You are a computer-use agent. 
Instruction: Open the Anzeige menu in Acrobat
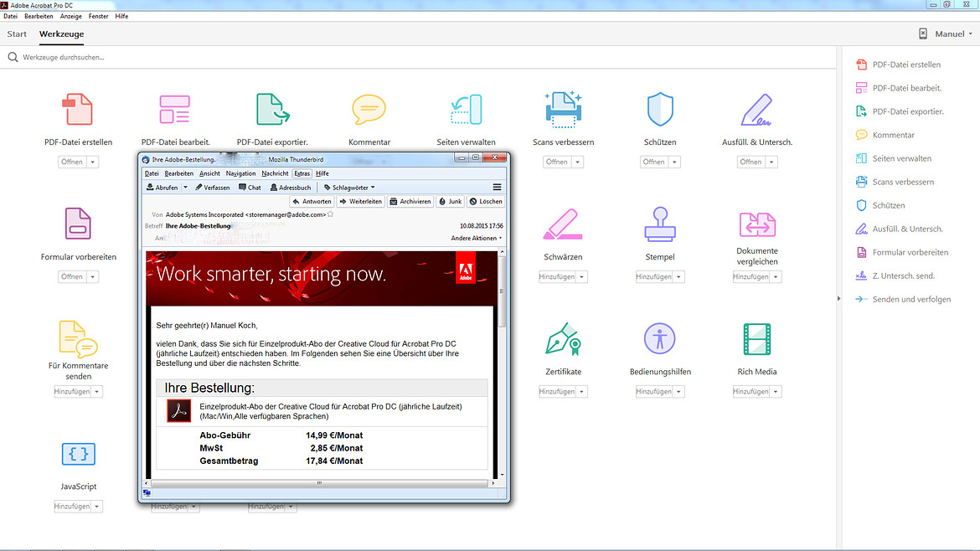70,16
